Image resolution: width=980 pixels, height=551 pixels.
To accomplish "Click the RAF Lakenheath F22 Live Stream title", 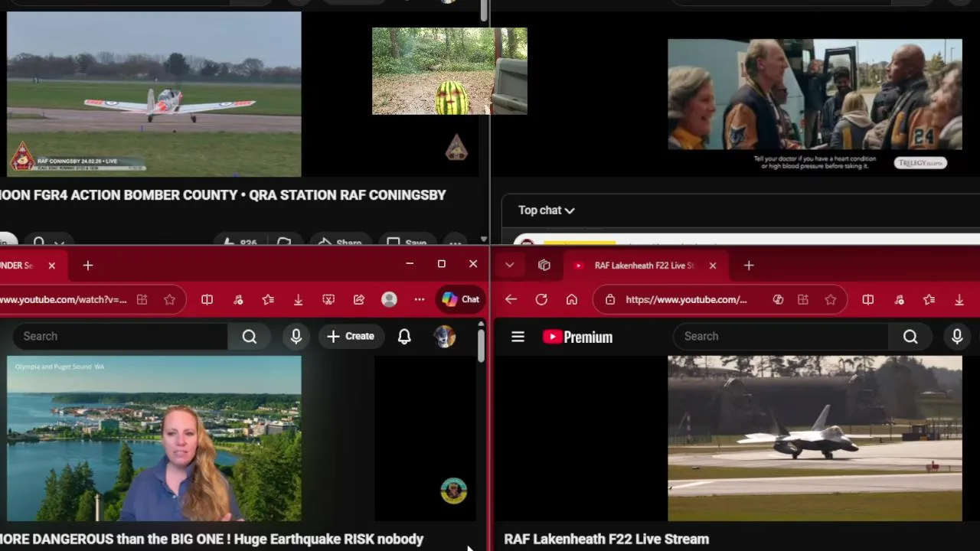I will (606, 539).
